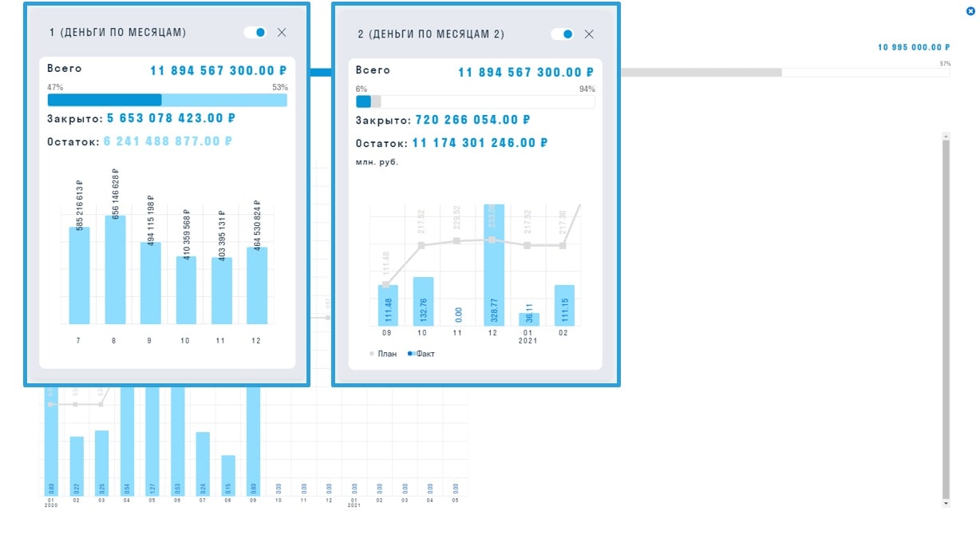Close the '2 (Деньги по месяцам 2)' card
This screenshot has width=980, height=547.
(x=589, y=34)
